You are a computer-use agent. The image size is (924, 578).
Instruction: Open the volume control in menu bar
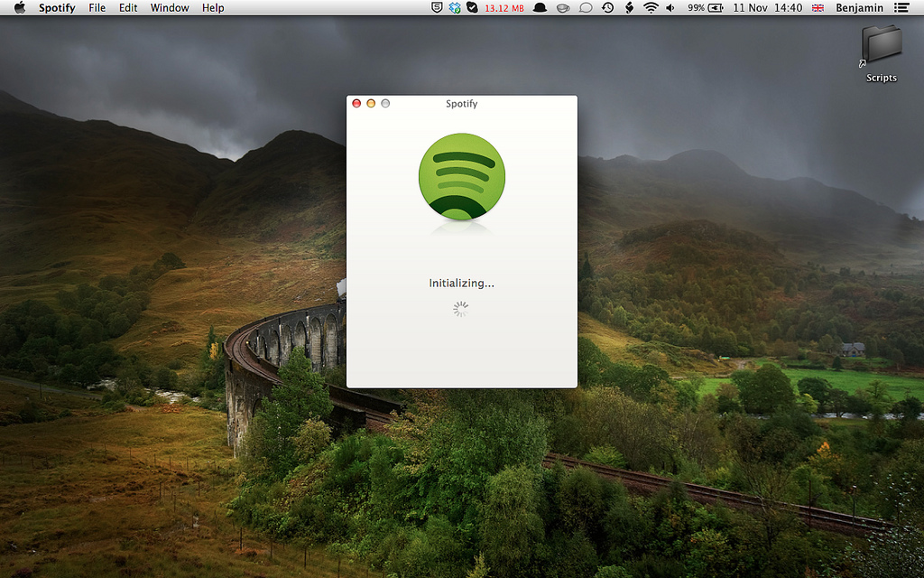(x=670, y=7)
